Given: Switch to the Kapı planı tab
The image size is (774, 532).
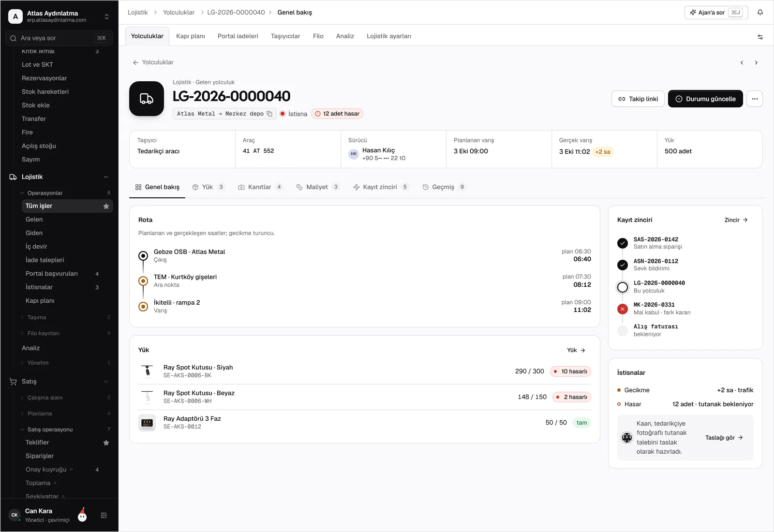Looking at the screenshot, I should click(191, 36).
